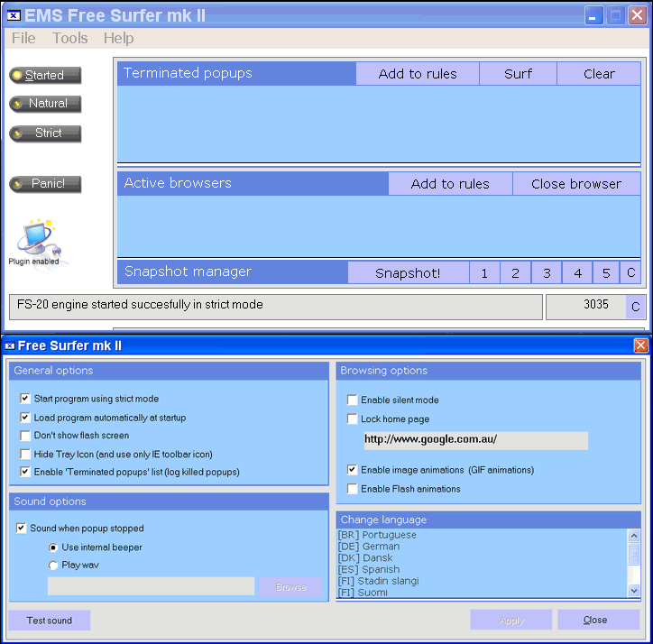
Task: Click Close in options dialog
Action: tap(598, 621)
